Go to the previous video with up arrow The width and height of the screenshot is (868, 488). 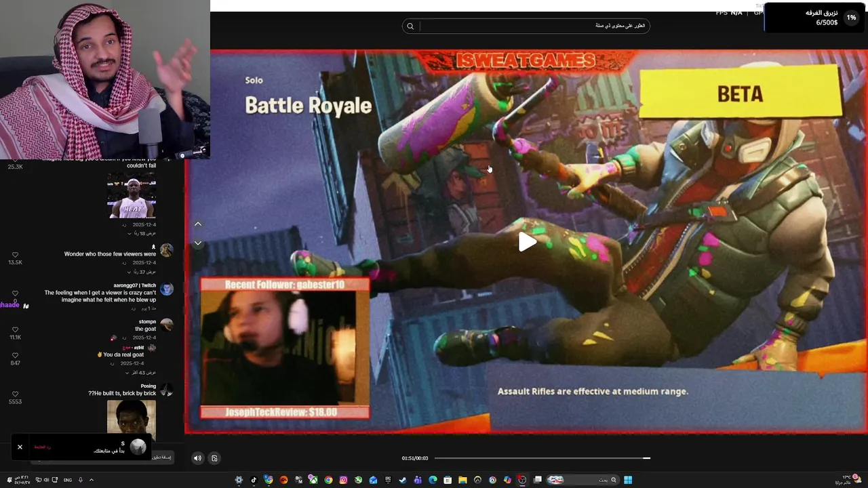[x=198, y=224]
